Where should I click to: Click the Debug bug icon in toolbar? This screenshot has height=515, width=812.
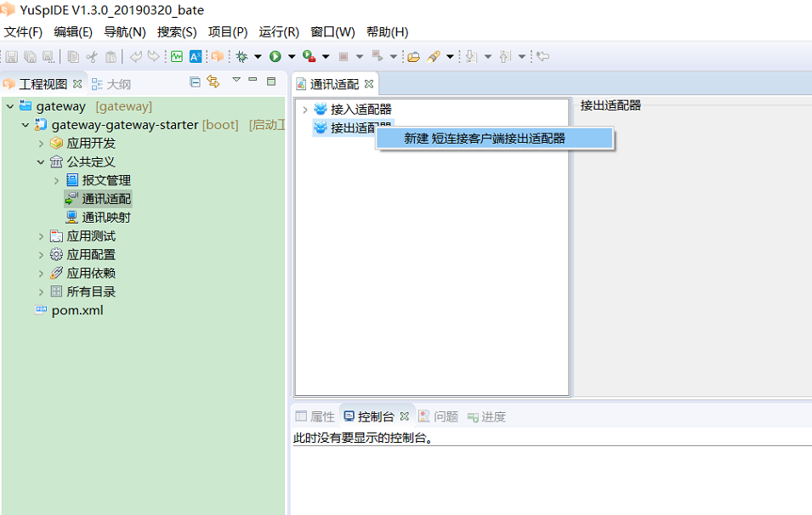pyautogui.click(x=241, y=57)
